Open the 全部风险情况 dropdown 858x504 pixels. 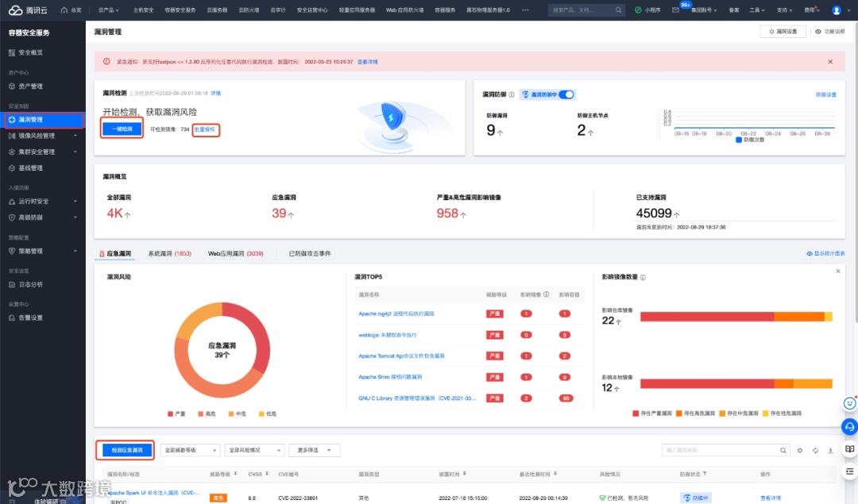(x=254, y=451)
